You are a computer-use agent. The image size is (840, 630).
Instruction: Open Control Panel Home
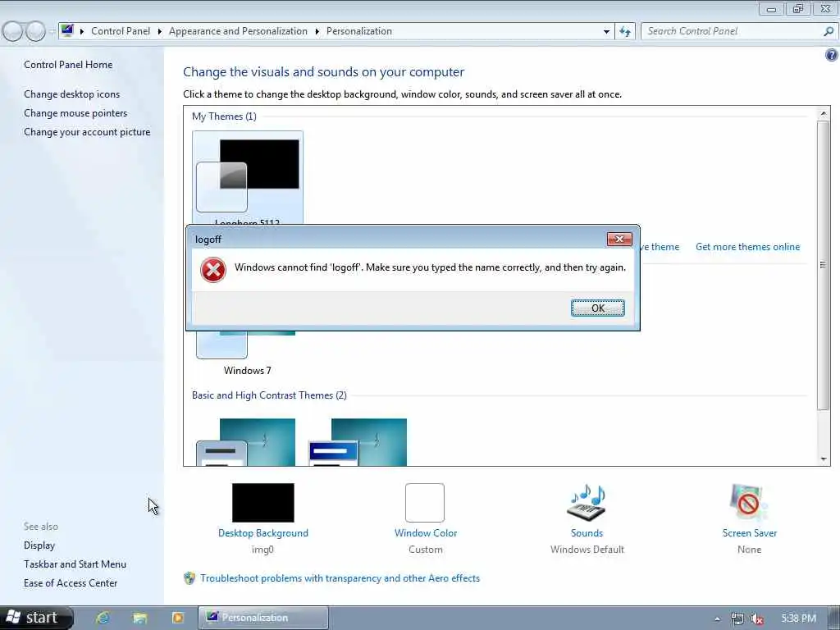pos(68,64)
